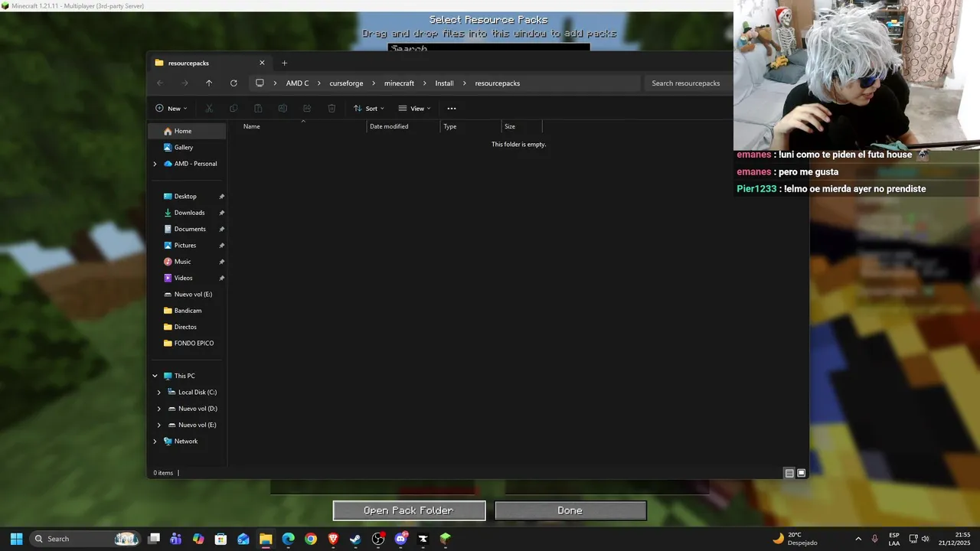This screenshot has height=551, width=980.
Task: Click the Cut toolbar icon
Action: [x=209, y=109]
